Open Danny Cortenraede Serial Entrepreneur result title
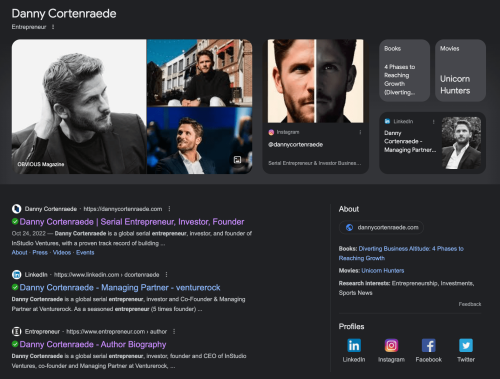 [x=132, y=222]
